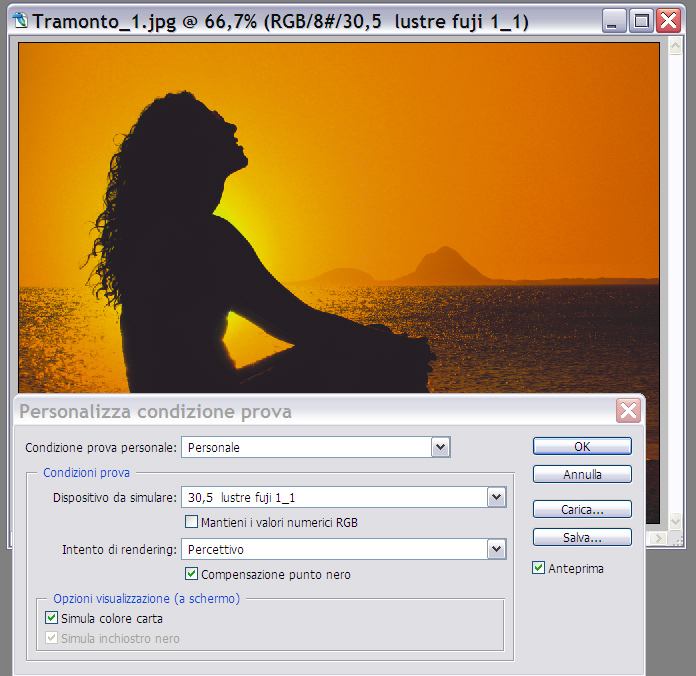The image size is (696, 676).
Task: Click the Simula inchiostro nero checkbox
Action: (x=51, y=638)
